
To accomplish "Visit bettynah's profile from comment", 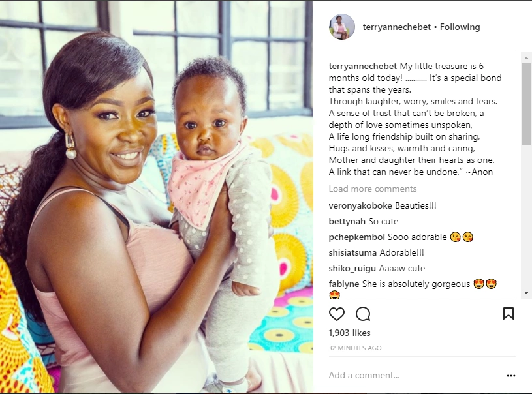I will [347, 221].
